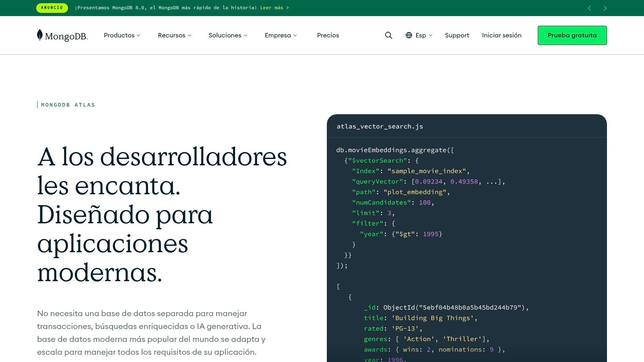Expand the Empresa menu
The height and width of the screenshot is (362, 644).
pyautogui.click(x=281, y=35)
